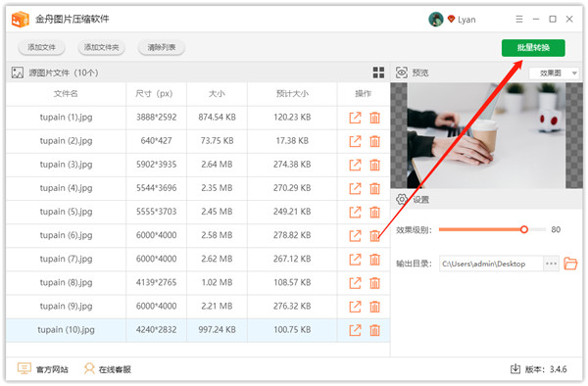Browse output directory with three-dots button
Image resolution: width=588 pixels, height=386 pixels.
[x=551, y=264]
